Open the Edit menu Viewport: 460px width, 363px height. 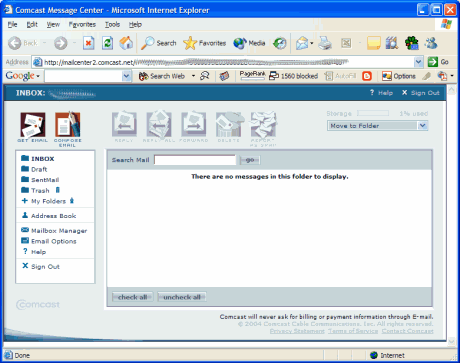[32, 24]
